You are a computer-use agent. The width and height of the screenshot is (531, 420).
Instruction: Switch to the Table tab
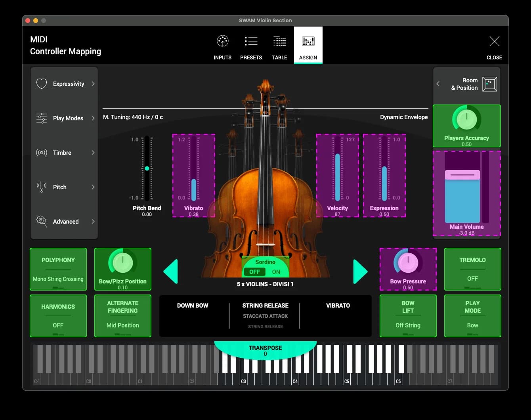[279, 46]
